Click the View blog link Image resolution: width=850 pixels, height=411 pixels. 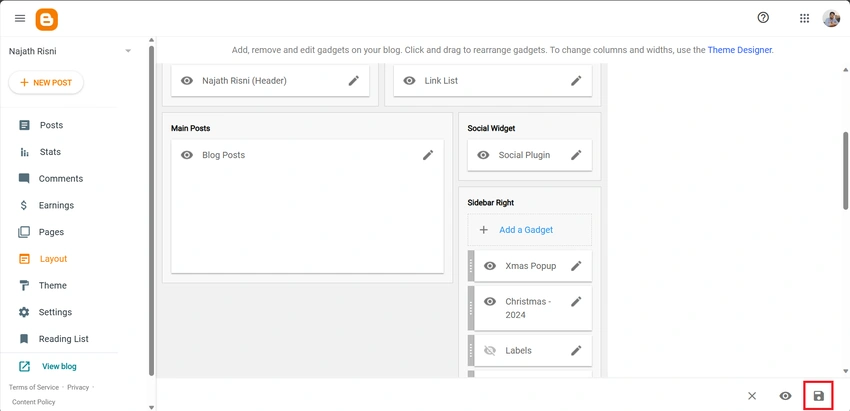(59, 367)
